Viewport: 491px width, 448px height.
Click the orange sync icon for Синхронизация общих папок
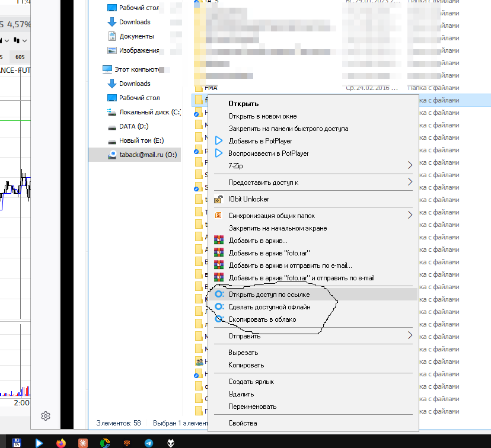[219, 215]
